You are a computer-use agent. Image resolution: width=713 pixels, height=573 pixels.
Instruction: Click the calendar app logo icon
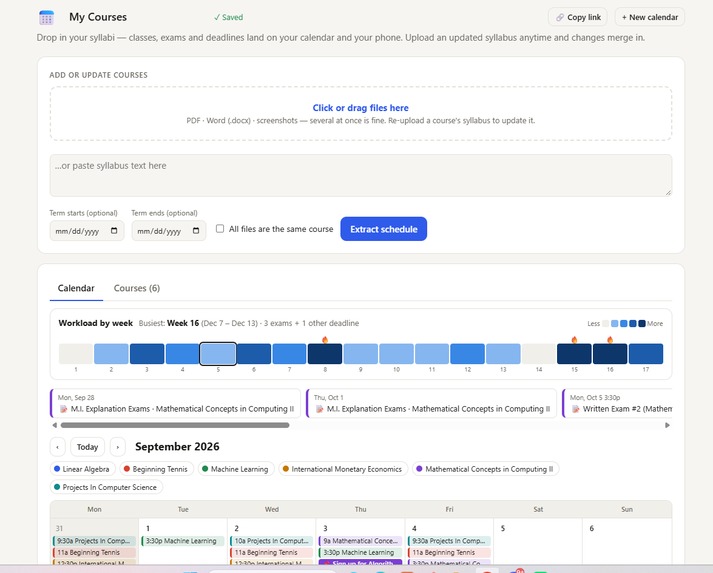coord(46,17)
